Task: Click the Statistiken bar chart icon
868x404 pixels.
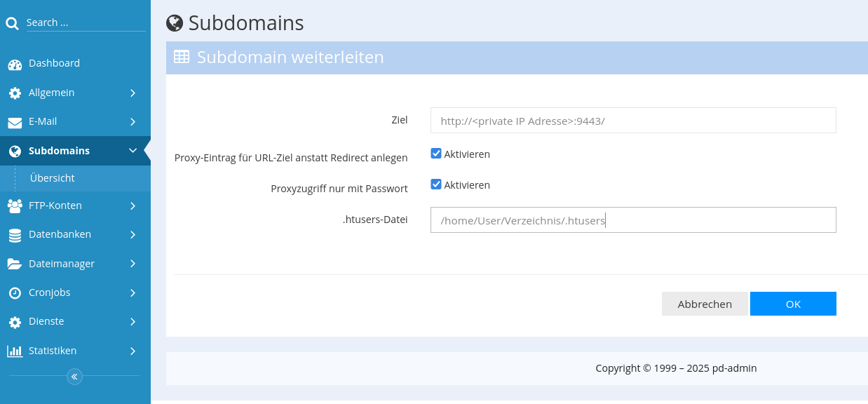Action: [x=15, y=351]
